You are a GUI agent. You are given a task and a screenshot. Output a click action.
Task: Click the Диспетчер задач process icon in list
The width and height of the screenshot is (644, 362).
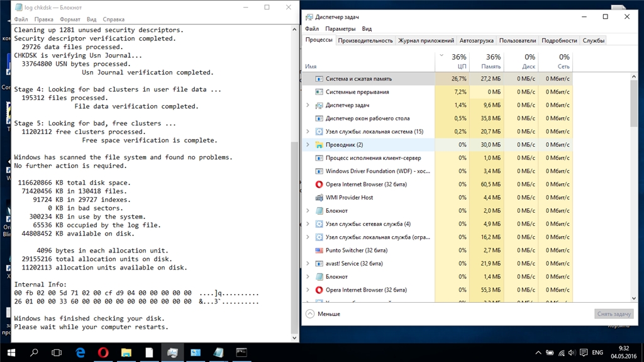click(x=319, y=105)
